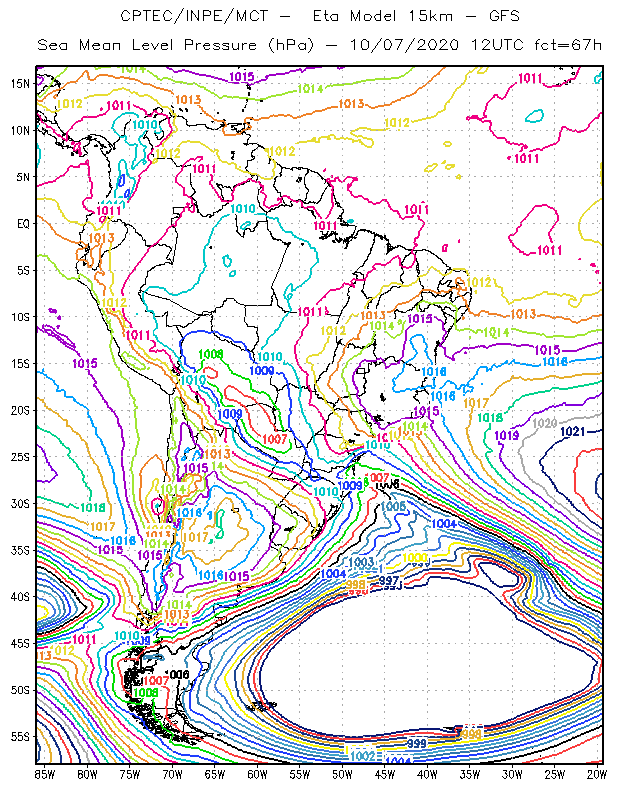Click the '20S' latitude axis label
The image size is (618, 800).
pyautogui.click(x=20, y=411)
